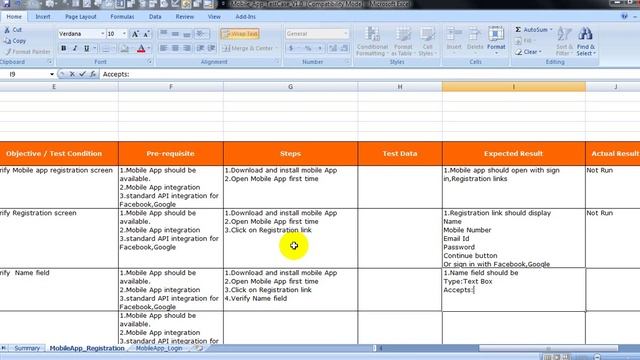Open the Add-Ins tab
640x360 pixels.
point(245,17)
